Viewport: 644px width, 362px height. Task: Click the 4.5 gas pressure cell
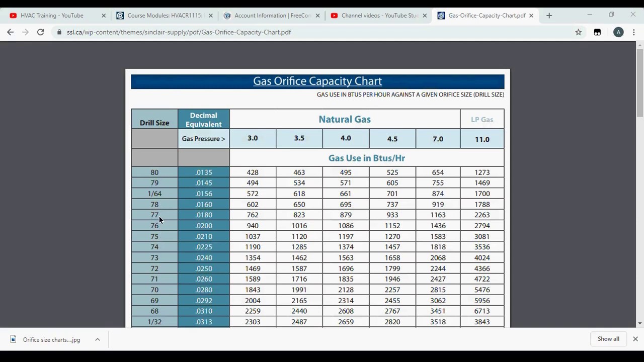(392, 138)
